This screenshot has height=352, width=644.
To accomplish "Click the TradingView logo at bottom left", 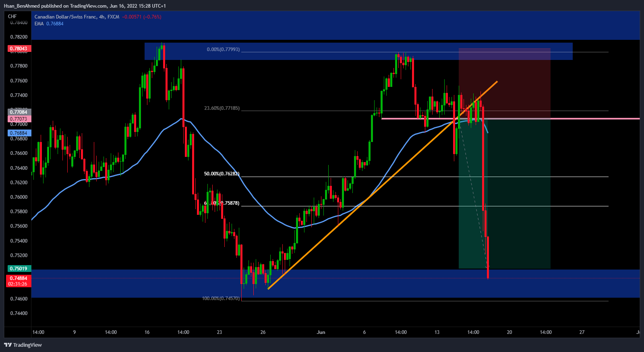I will [x=23, y=345].
